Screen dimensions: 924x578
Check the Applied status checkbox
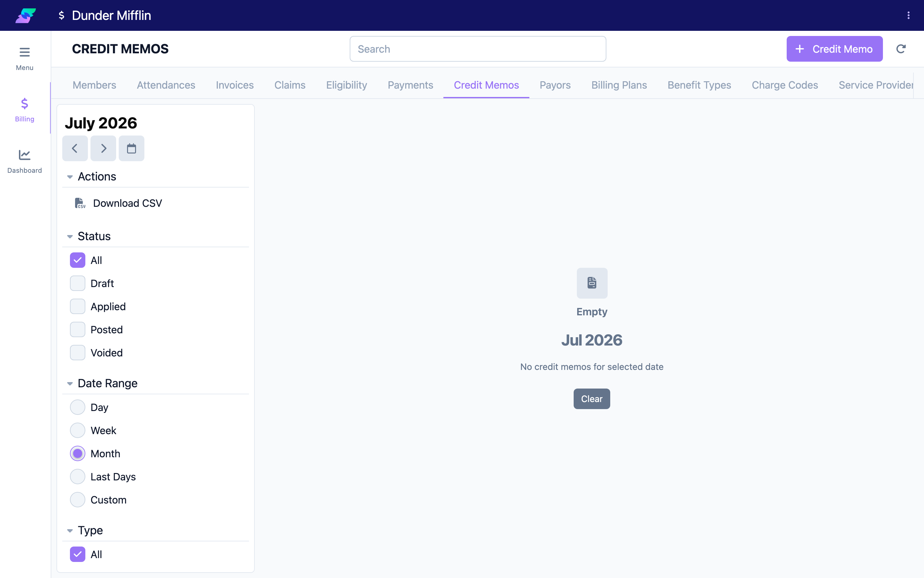point(78,306)
